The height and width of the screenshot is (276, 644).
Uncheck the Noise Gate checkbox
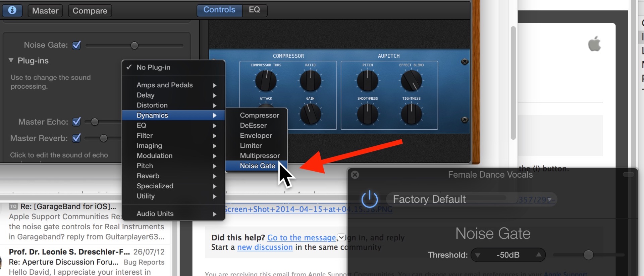pos(76,45)
